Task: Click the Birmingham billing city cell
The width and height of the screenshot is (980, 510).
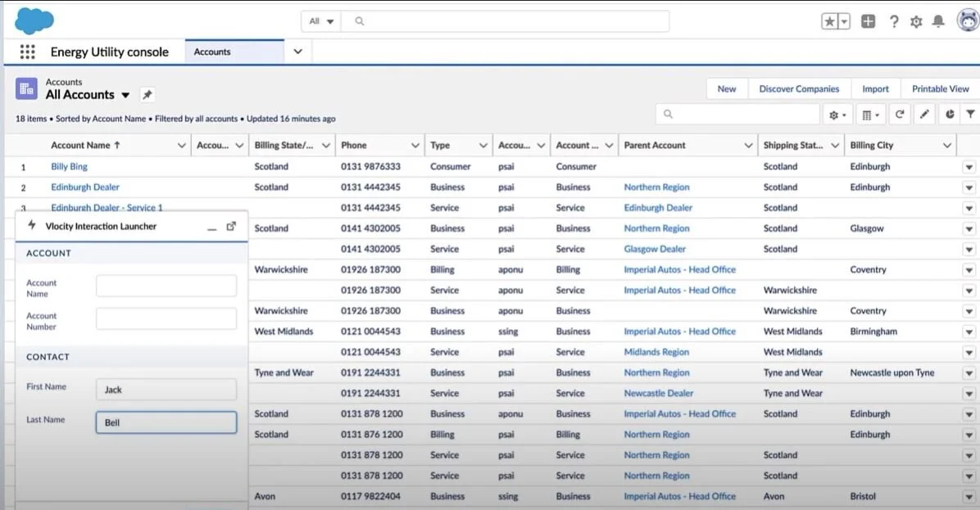Action: click(x=873, y=332)
